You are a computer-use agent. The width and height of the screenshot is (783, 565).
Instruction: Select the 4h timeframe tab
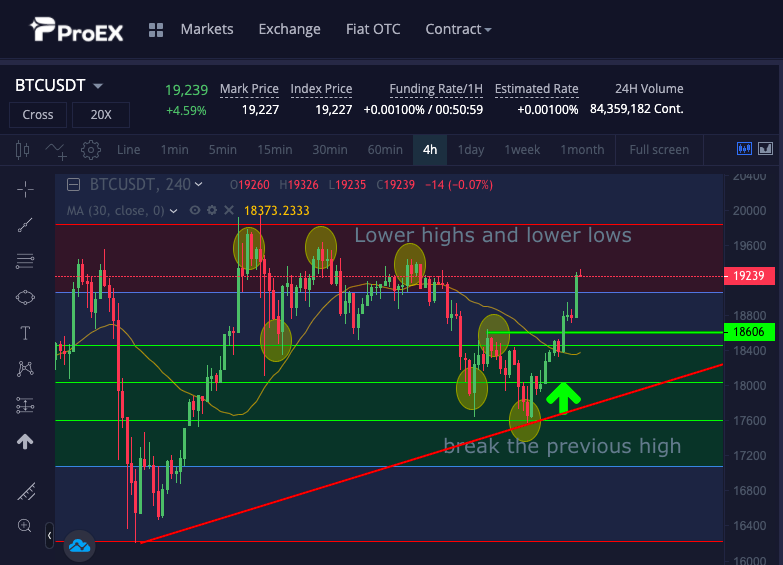430,150
